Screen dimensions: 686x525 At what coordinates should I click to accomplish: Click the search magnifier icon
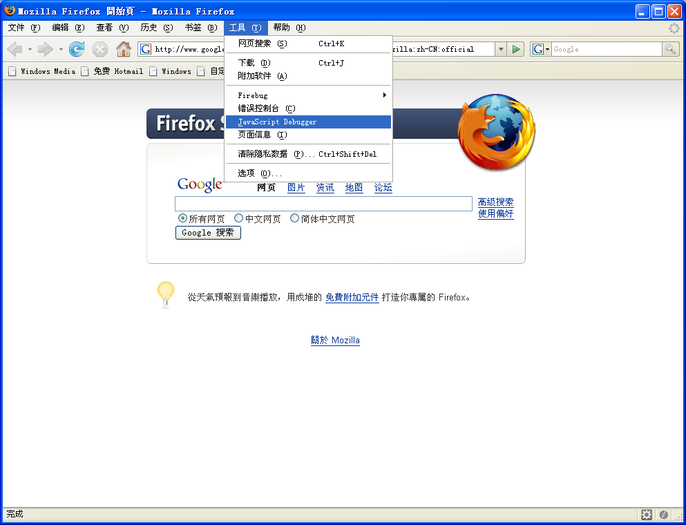670,49
